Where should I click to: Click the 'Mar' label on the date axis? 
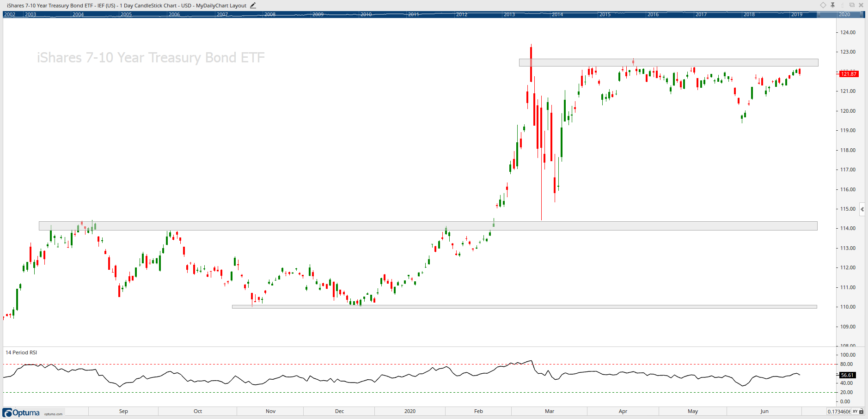[550, 411]
